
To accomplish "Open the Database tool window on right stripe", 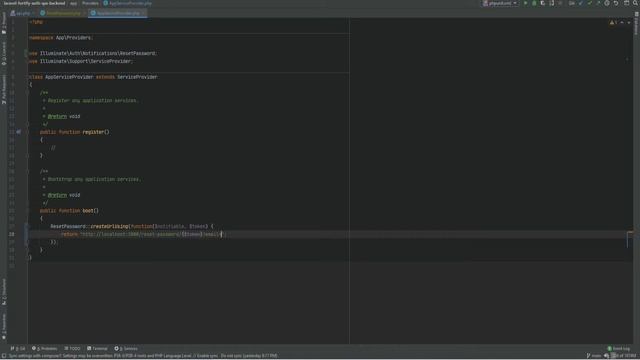I will click(636, 23).
